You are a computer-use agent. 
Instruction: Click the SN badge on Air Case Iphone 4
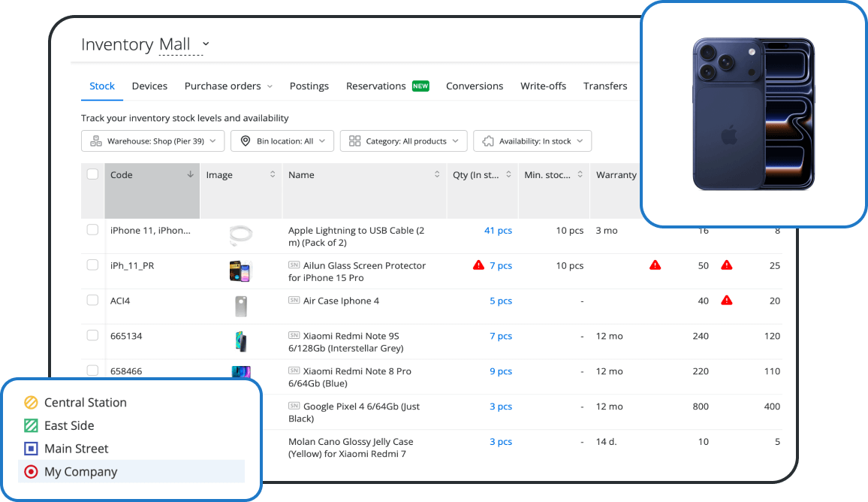(292, 300)
